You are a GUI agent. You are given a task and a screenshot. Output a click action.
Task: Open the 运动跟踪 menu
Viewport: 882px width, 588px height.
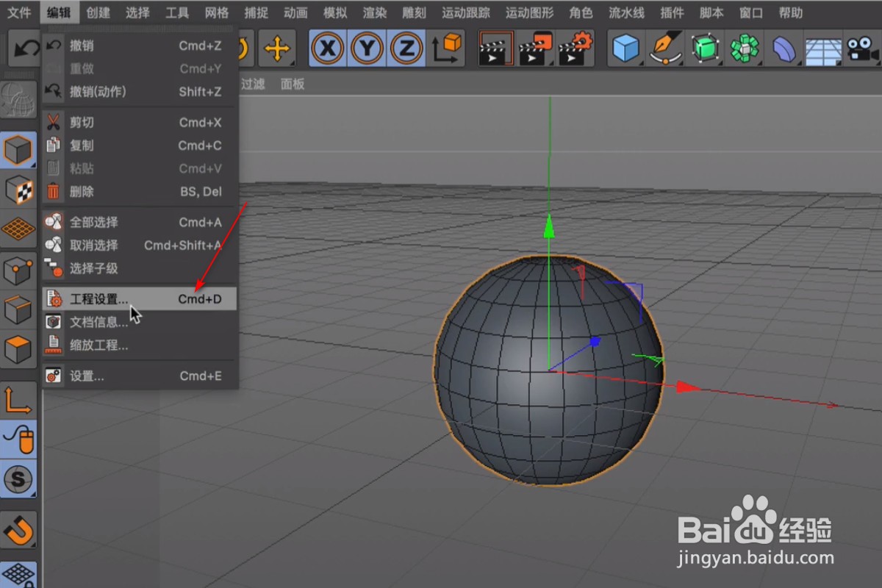pos(466,12)
